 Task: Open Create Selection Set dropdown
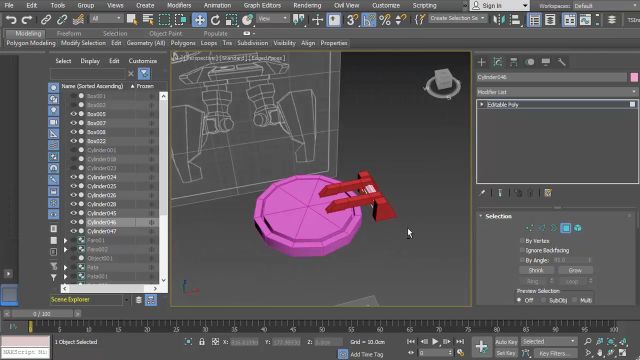click(x=457, y=18)
